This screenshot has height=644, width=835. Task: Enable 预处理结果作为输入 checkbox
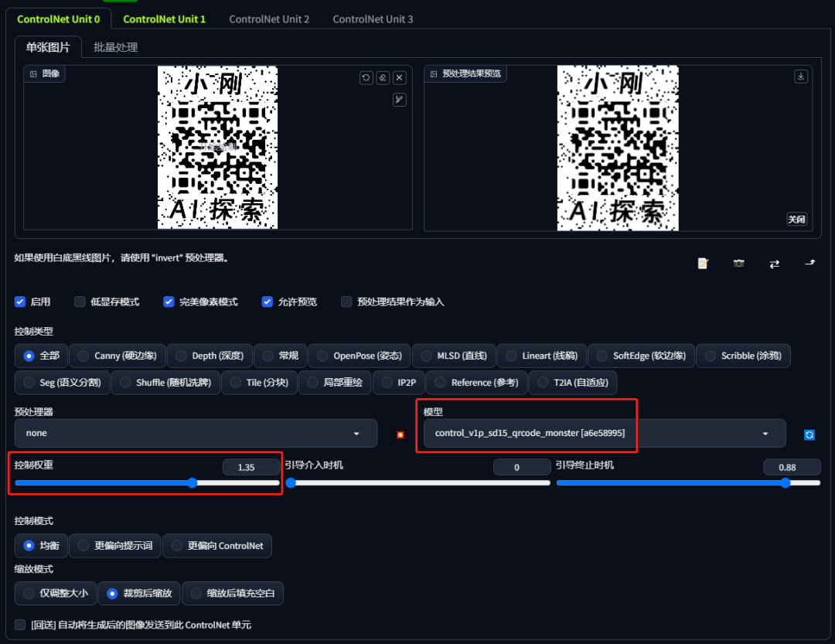346,302
